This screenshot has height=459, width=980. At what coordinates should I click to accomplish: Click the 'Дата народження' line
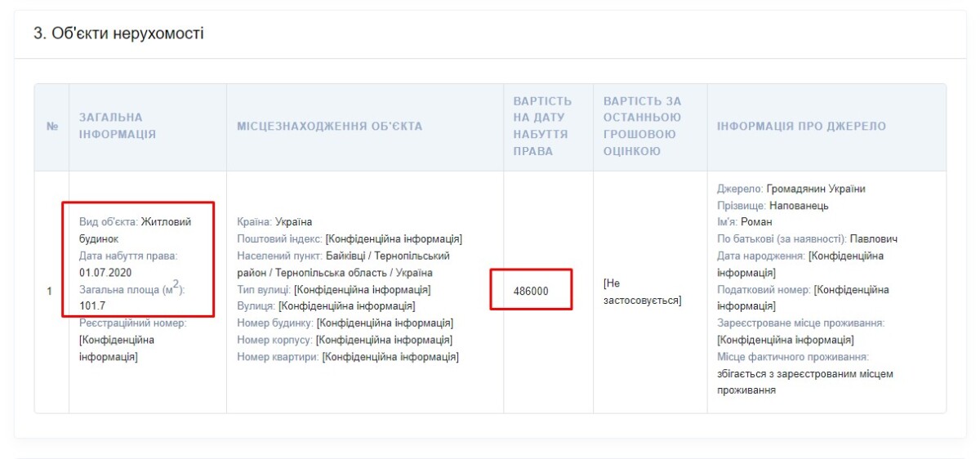pos(800,265)
